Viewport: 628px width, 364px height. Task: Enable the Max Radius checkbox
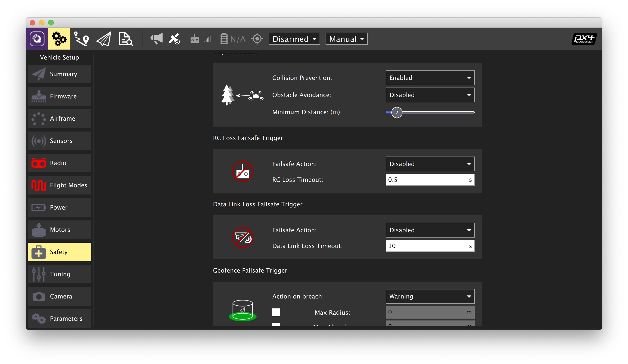276,312
